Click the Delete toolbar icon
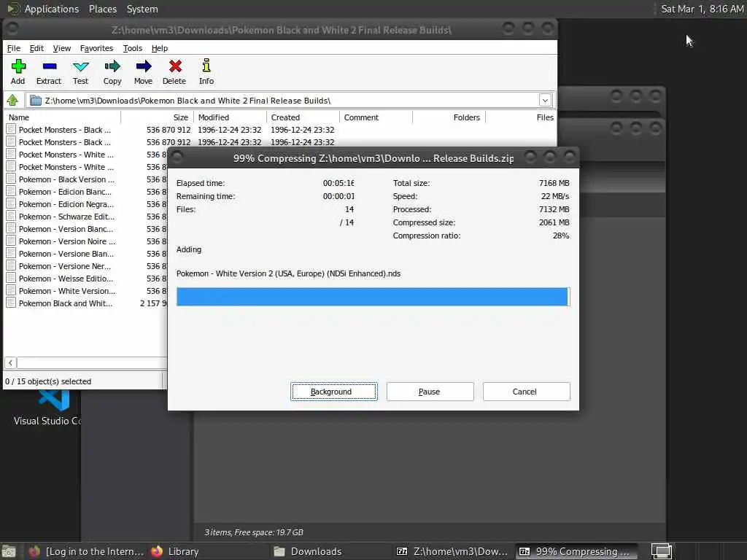 (174, 72)
